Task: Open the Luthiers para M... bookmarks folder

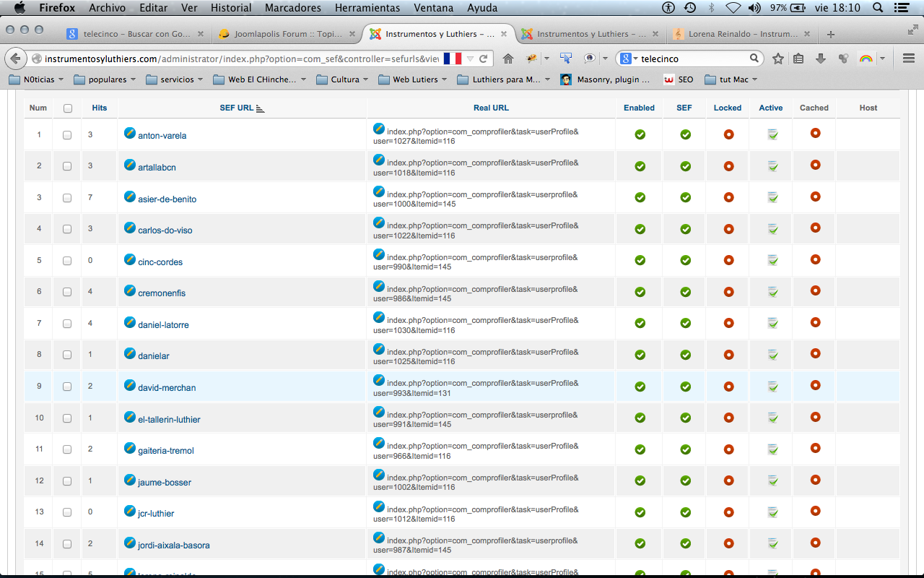Action: coord(505,79)
